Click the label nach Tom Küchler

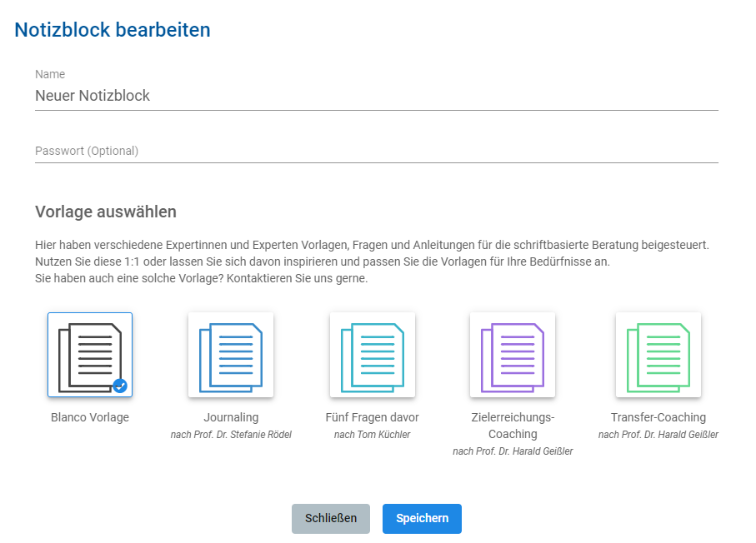tap(373, 434)
